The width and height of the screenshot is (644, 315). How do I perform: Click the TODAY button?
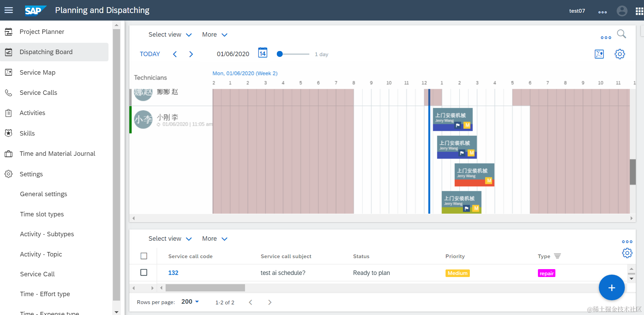pyautogui.click(x=150, y=54)
